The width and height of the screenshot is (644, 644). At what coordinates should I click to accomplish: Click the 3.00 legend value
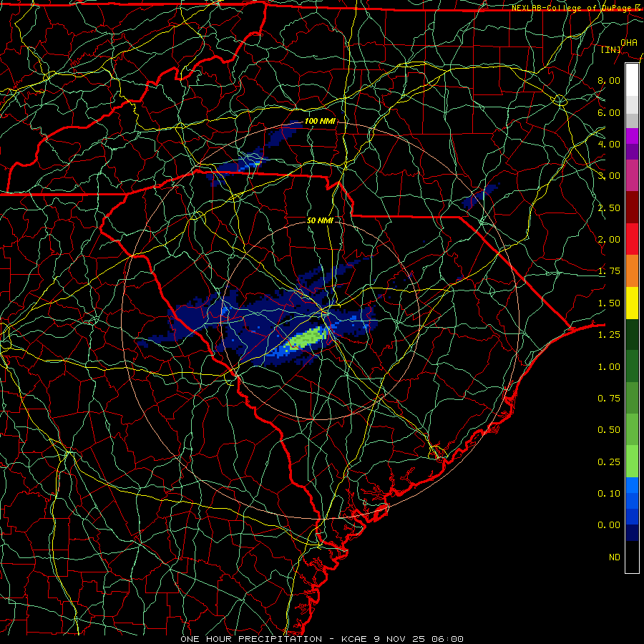pos(609,176)
